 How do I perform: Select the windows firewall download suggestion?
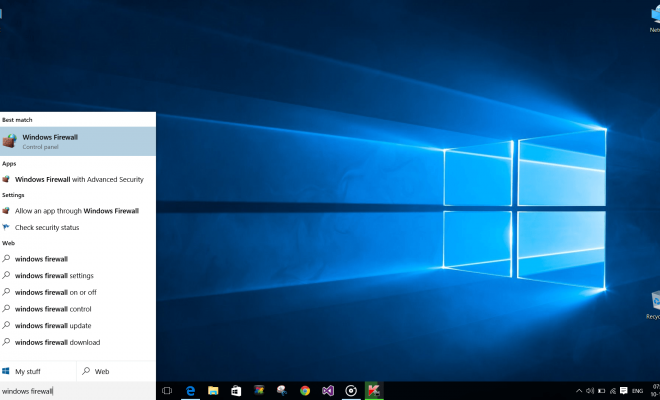[78, 342]
